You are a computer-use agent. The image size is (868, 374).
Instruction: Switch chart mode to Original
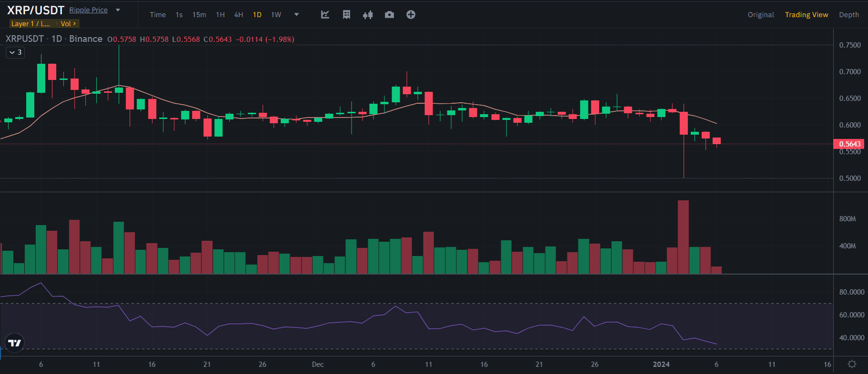pos(760,15)
